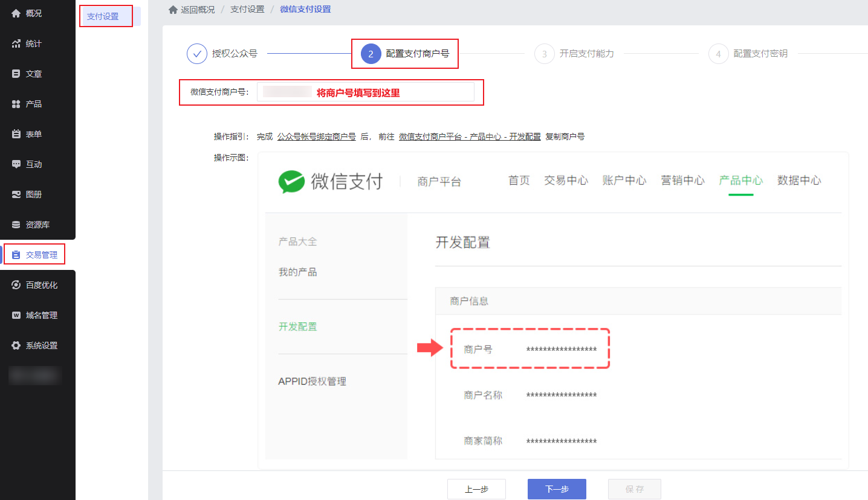Click the 开启支付能力 step label
This screenshot has width=868, height=500.
(x=586, y=54)
